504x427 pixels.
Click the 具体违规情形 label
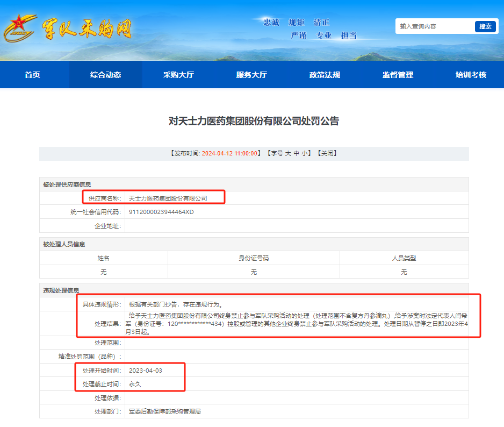point(102,304)
